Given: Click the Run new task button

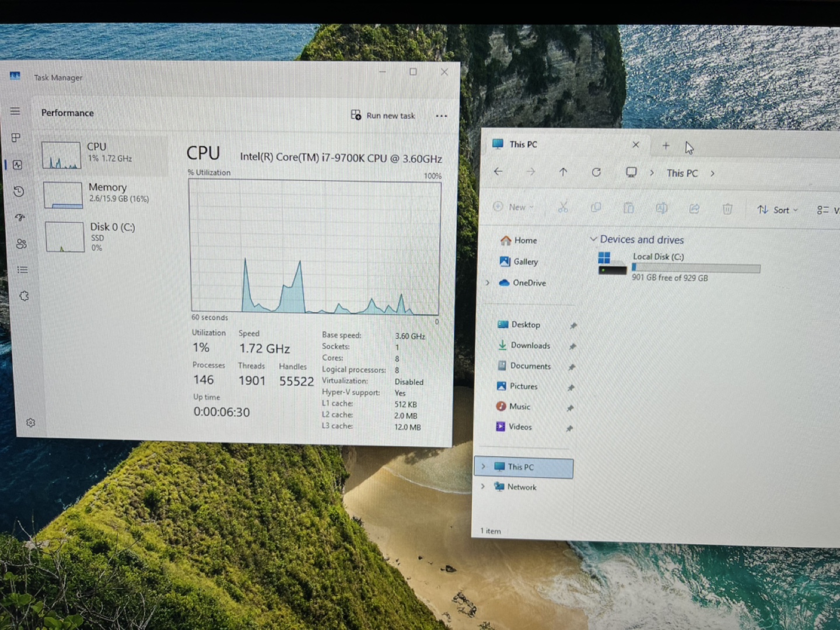Looking at the screenshot, I should [383, 116].
